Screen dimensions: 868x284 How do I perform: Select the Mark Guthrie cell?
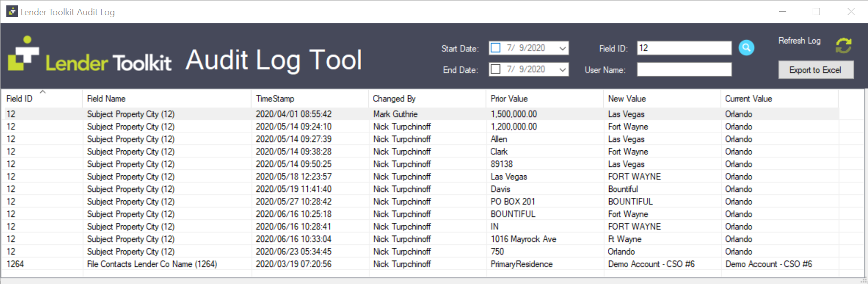pyautogui.click(x=395, y=114)
